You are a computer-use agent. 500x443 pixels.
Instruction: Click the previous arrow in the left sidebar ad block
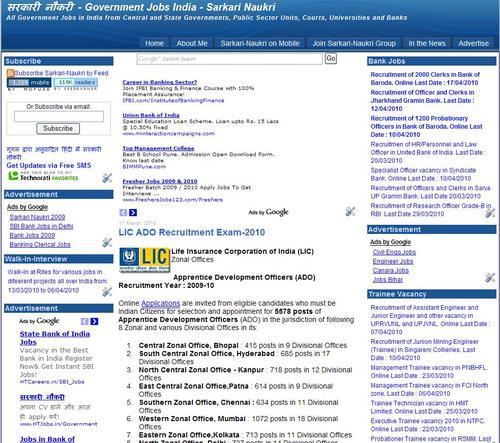(85, 321)
